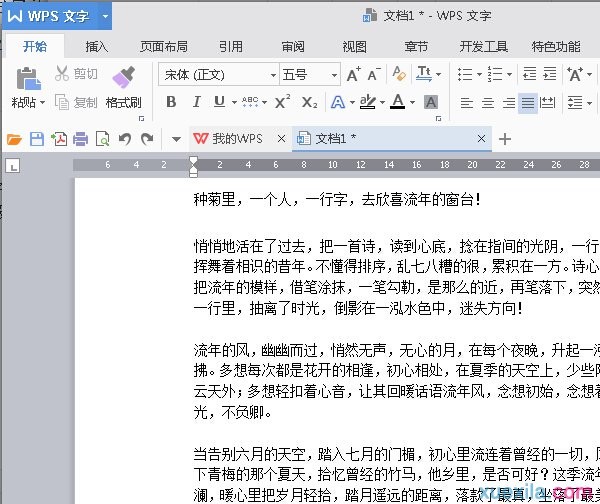The image size is (600, 504).
Task: Click first indent marker on ruler
Action: point(194,160)
